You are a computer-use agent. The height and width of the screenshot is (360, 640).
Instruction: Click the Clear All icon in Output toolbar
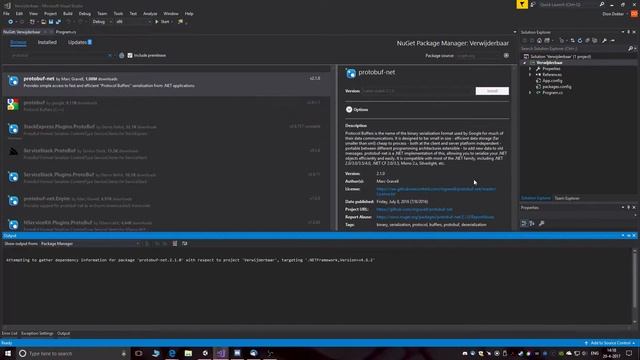pos(175,244)
